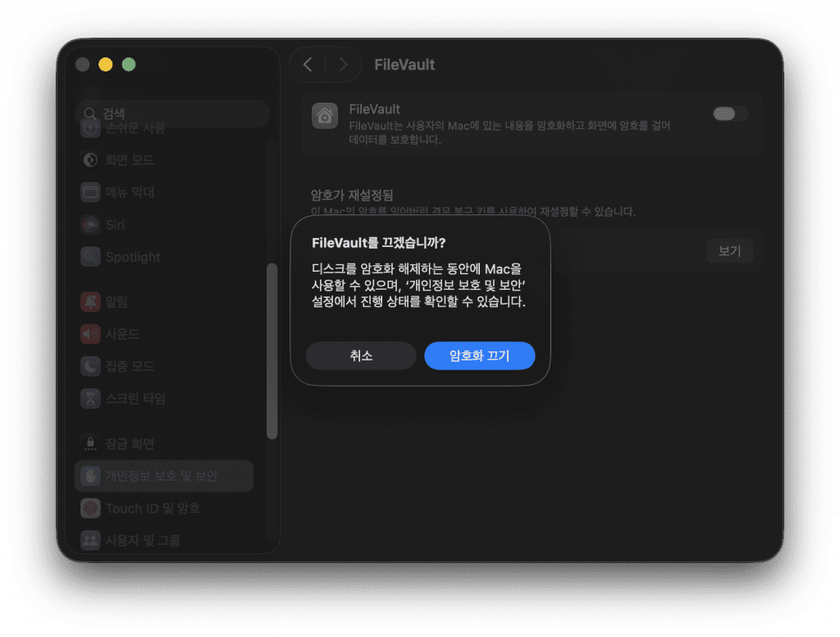840x637 pixels.
Task: Select the 집중 모드 moon icon
Action: click(90, 366)
